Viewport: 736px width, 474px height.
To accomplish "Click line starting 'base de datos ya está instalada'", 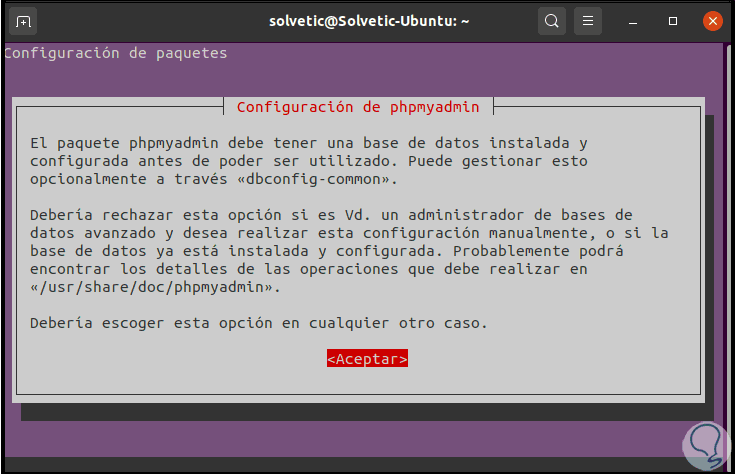I will coord(327,251).
